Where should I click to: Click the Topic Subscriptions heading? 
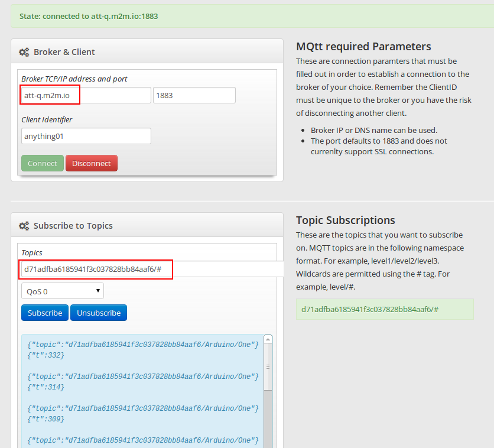pos(345,220)
